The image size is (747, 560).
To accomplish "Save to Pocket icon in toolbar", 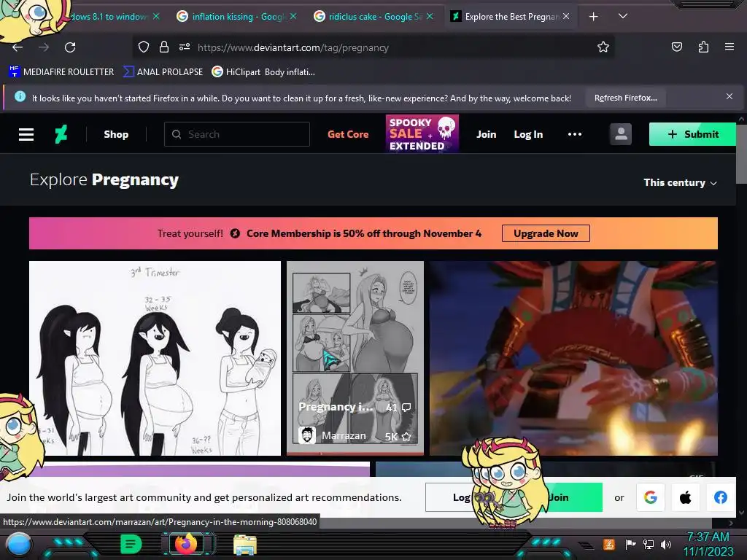I will tap(676, 47).
